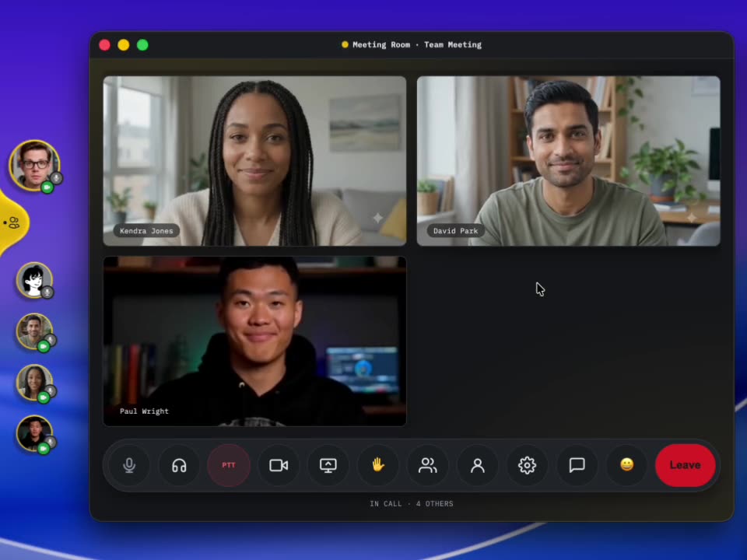Start screen sharing from the toolbar

pyautogui.click(x=328, y=465)
